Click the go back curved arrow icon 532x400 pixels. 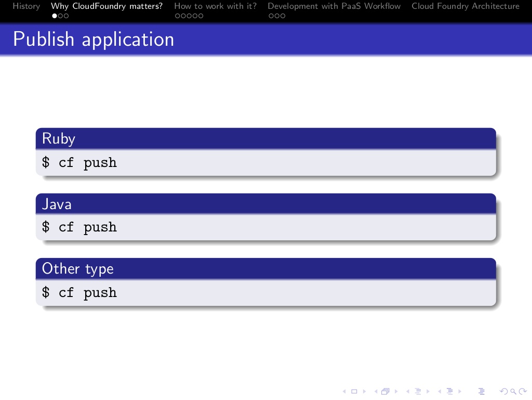pyautogui.click(x=504, y=392)
